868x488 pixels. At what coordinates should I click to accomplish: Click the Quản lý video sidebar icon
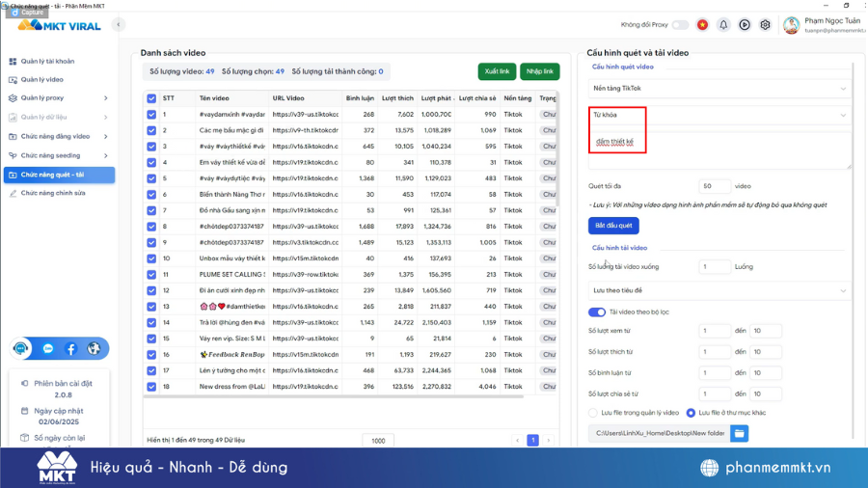(13, 80)
